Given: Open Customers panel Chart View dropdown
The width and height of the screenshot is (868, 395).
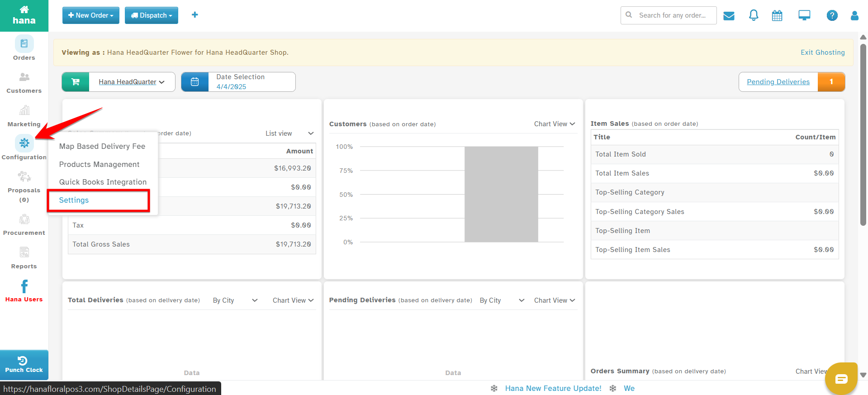Looking at the screenshot, I should pos(555,124).
